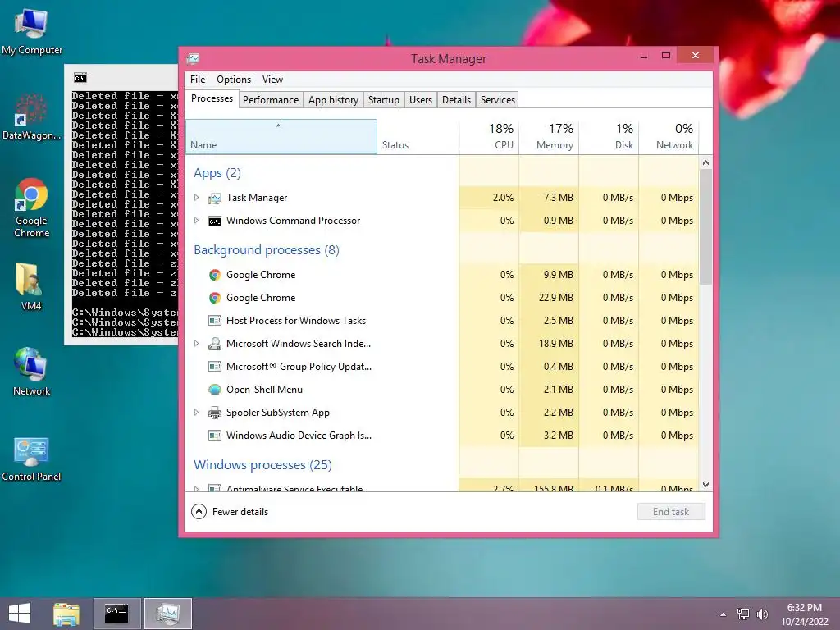Select the My Computer desktop icon
This screenshot has height=630, width=840.
(x=32, y=31)
